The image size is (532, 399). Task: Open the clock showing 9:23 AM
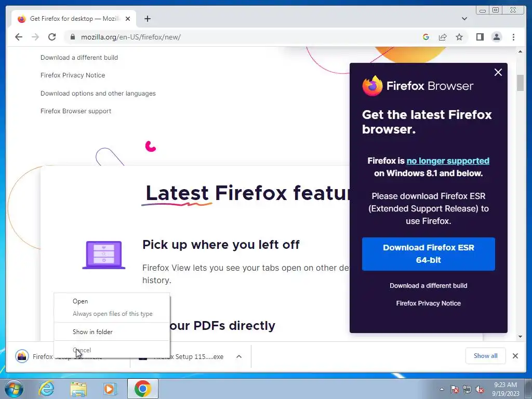tap(506, 389)
